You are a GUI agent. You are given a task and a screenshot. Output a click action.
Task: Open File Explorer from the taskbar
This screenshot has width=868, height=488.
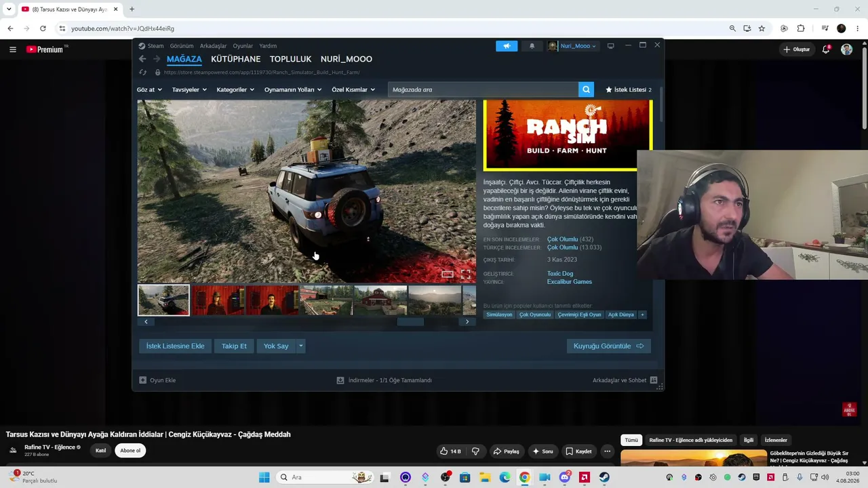click(x=485, y=477)
